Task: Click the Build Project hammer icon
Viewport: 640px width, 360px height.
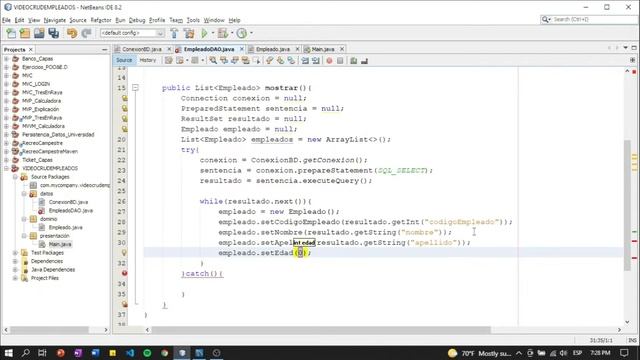Action: click(174, 33)
